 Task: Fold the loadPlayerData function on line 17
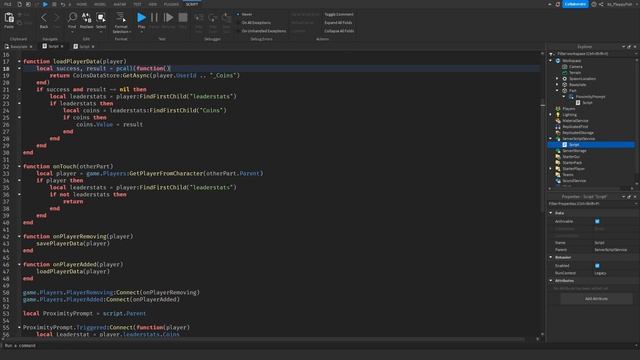pyautogui.click(x=19, y=61)
